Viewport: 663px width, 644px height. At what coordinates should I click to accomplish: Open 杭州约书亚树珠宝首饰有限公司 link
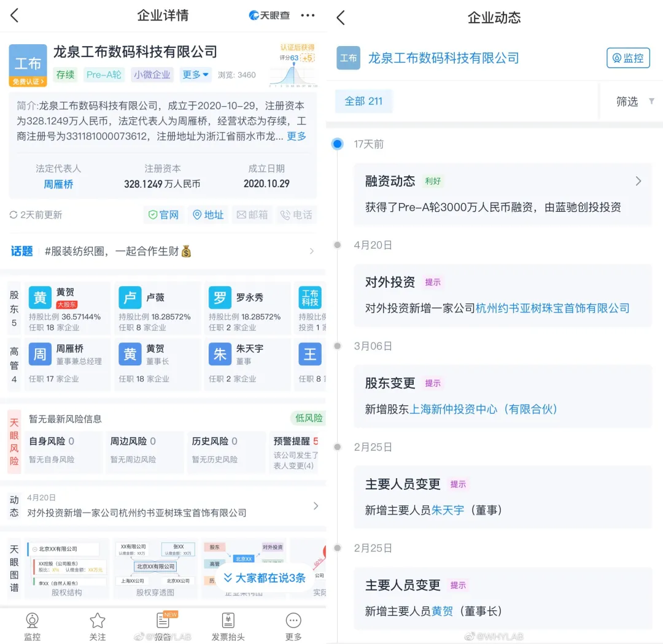click(x=552, y=308)
